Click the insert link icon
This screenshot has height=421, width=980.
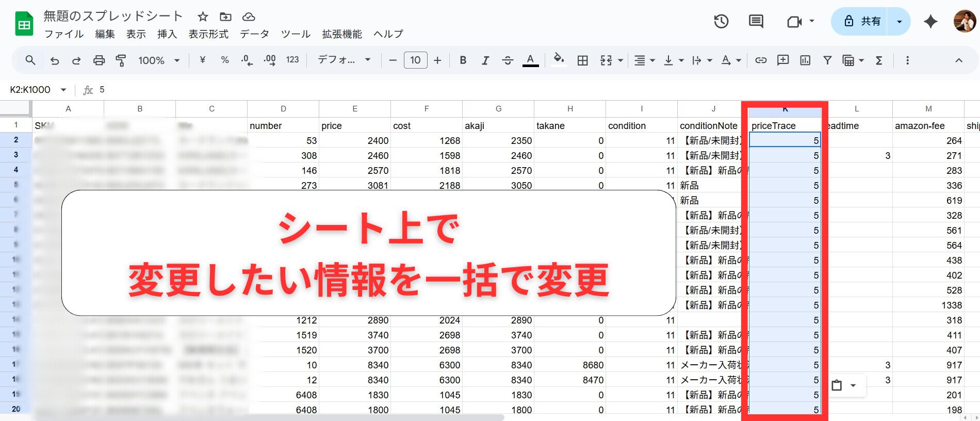click(761, 60)
